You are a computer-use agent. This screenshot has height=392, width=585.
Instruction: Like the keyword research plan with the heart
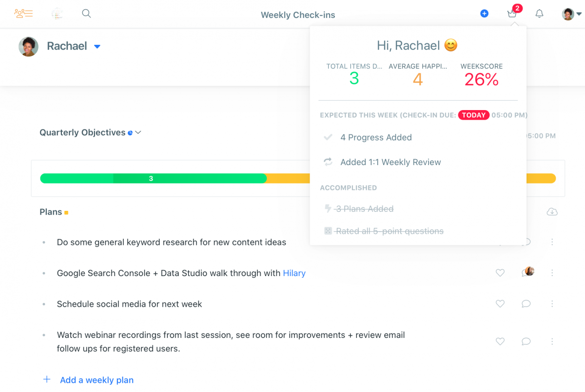500,242
